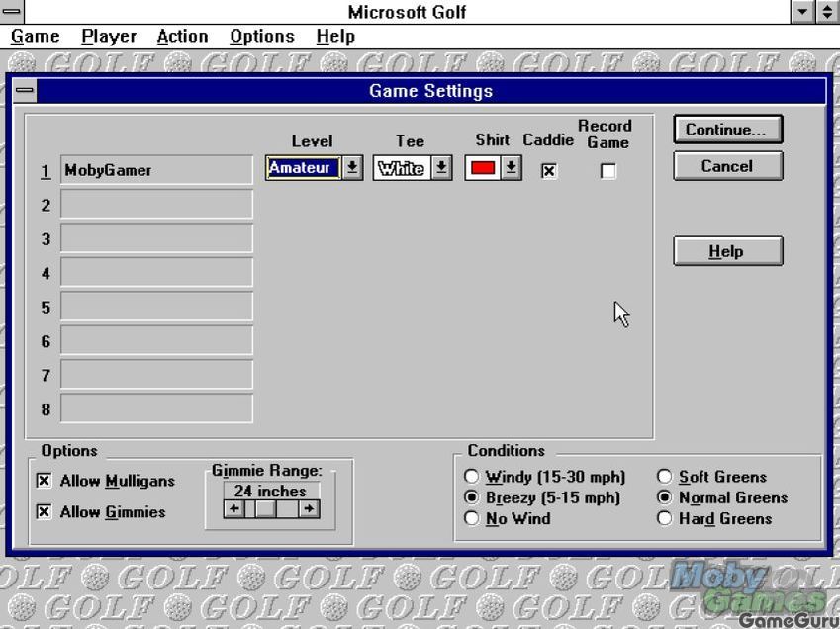Minimize the Microsoft Golf window
The height and width of the screenshot is (629, 840).
[802, 11]
